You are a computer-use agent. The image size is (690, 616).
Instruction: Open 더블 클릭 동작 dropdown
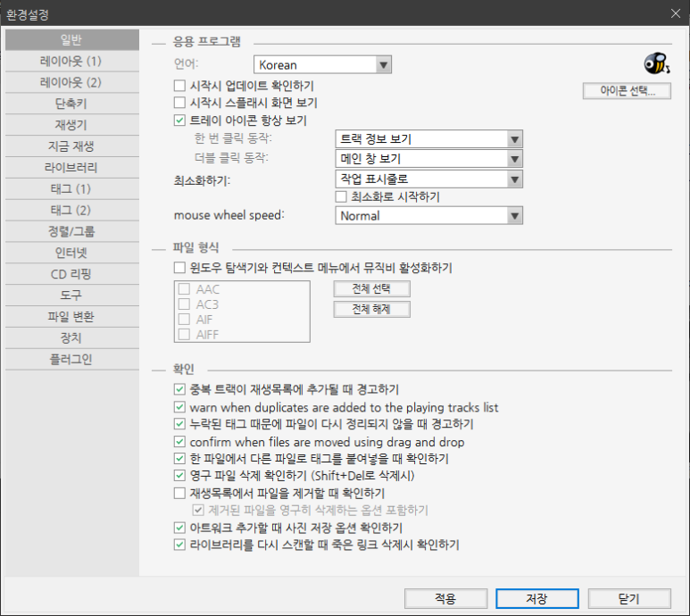(x=429, y=159)
